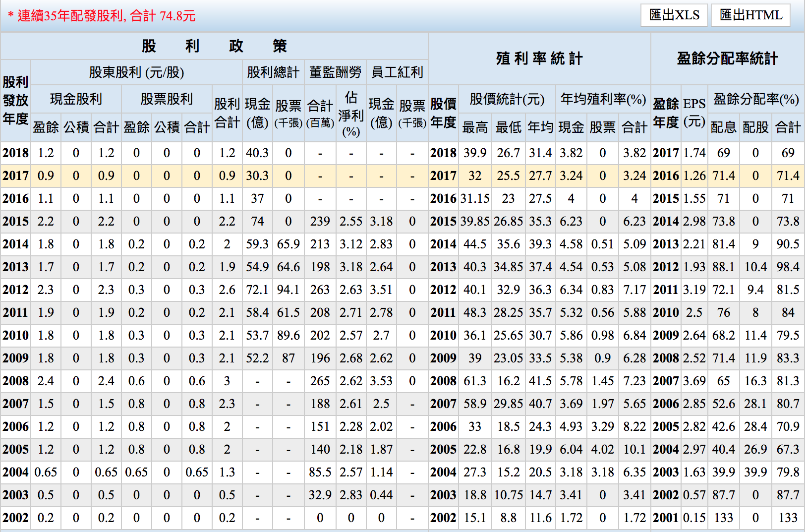Screen dimensions: 807x532
Task: Select the 股價統計(元) header cell
Action: 507,99
